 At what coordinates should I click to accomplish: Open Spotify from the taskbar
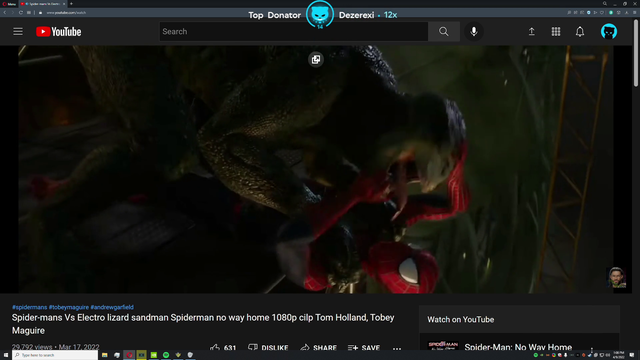pos(166,355)
